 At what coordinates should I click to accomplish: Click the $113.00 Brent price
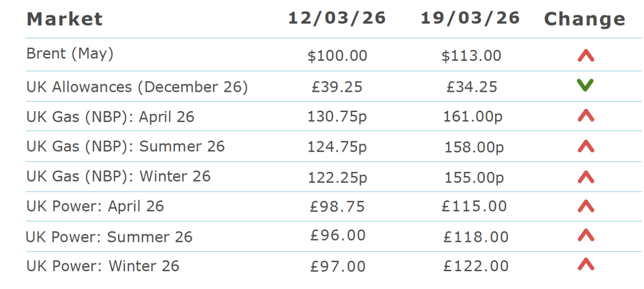(471, 56)
